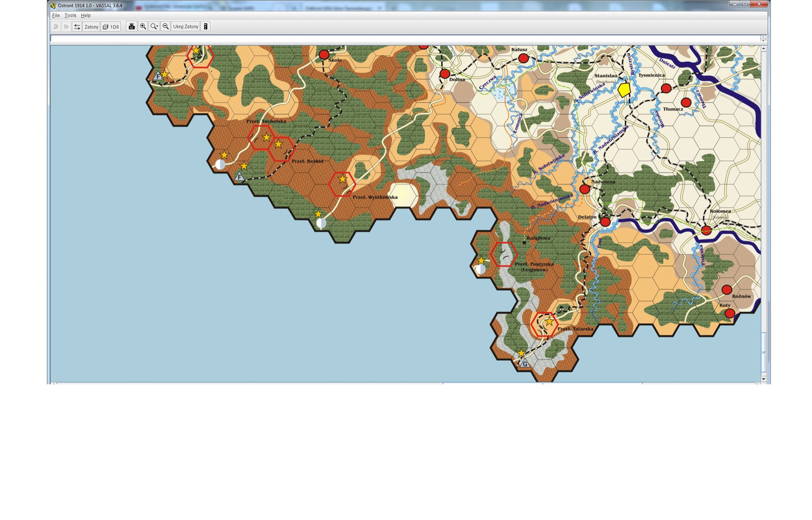
Task: Click the map vertical scrollbar up arrow
Action: [763, 48]
